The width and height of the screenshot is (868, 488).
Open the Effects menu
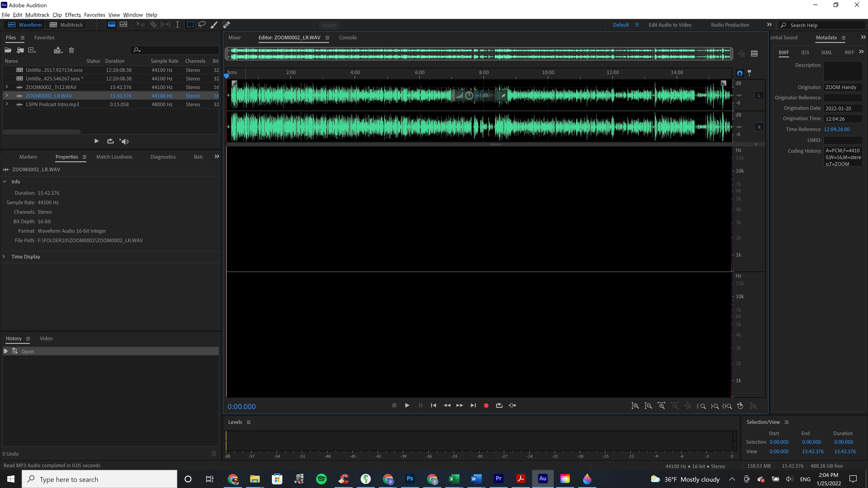73,15
